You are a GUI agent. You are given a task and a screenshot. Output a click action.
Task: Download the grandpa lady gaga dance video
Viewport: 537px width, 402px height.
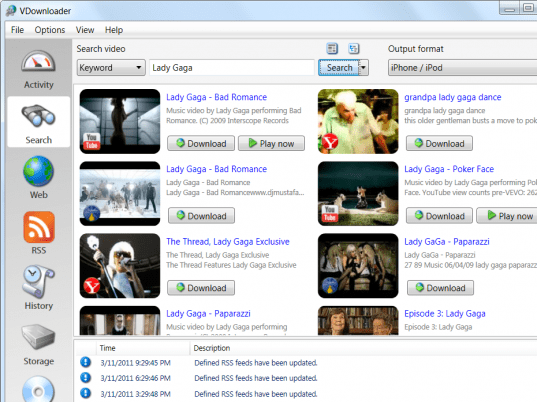[x=439, y=143]
